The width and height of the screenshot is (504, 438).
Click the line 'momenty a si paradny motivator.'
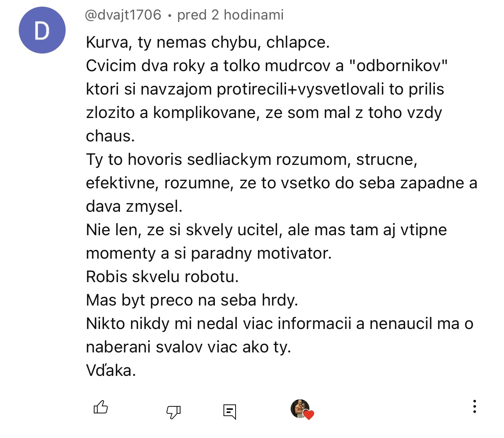pos(209,253)
